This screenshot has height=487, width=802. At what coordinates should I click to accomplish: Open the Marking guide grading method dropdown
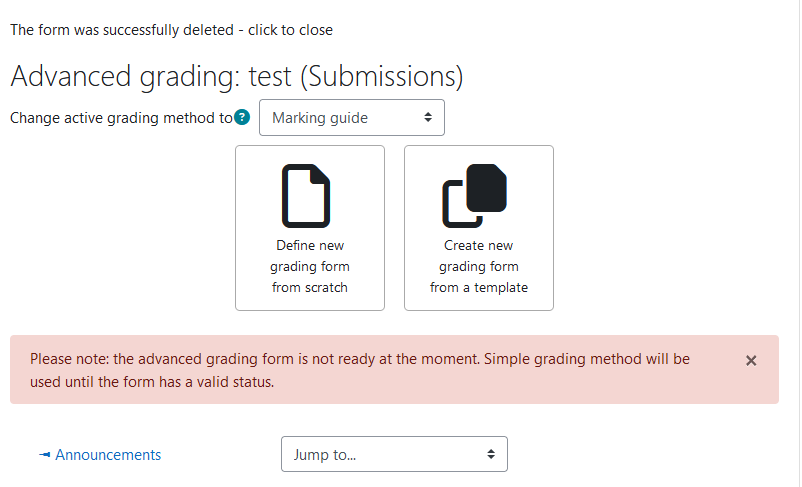click(352, 118)
